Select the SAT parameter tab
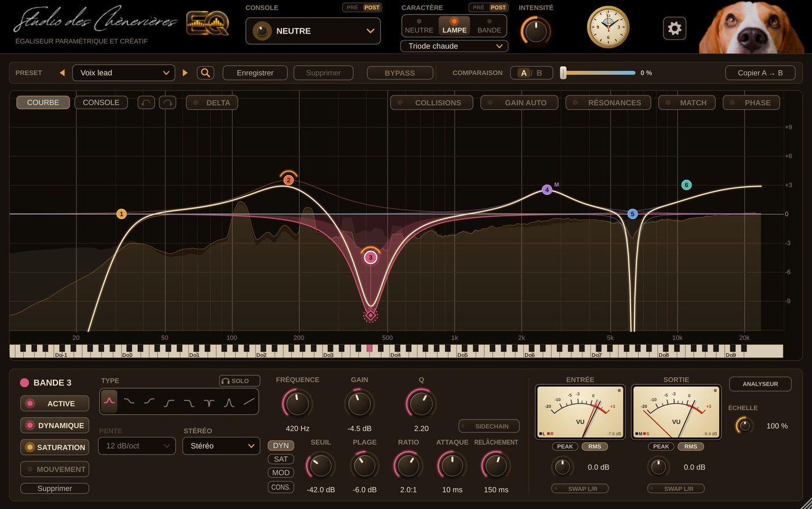812x509 pixels. coord(281,459)
